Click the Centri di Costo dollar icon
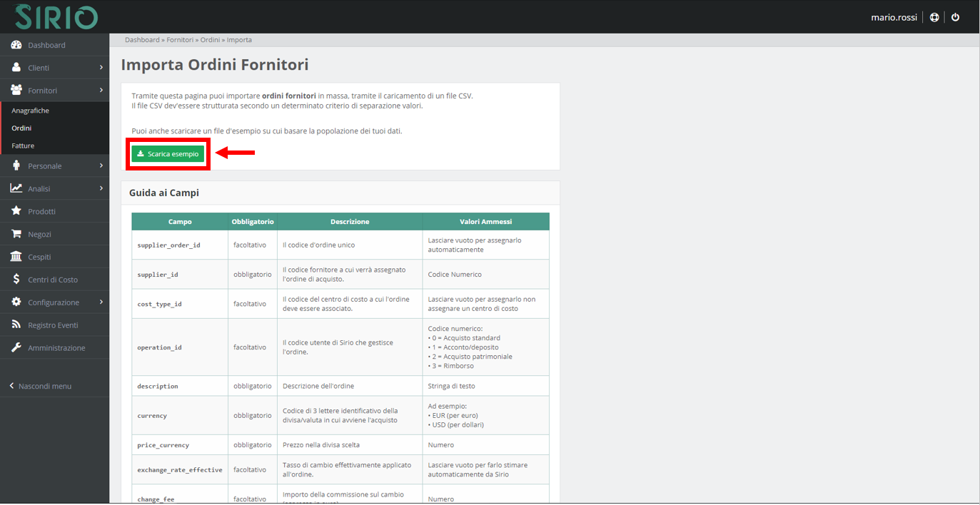This screenshot has width=980, height=505. coord(16,280)
